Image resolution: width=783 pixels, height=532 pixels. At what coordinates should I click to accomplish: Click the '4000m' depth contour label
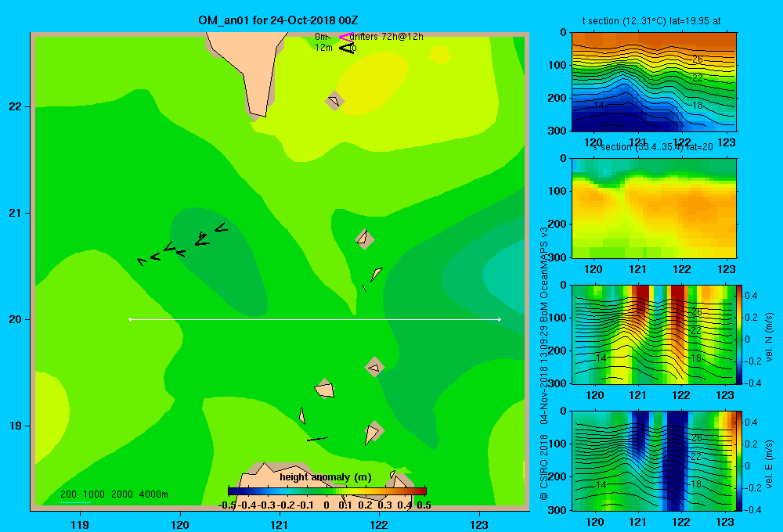click(153, 494)
